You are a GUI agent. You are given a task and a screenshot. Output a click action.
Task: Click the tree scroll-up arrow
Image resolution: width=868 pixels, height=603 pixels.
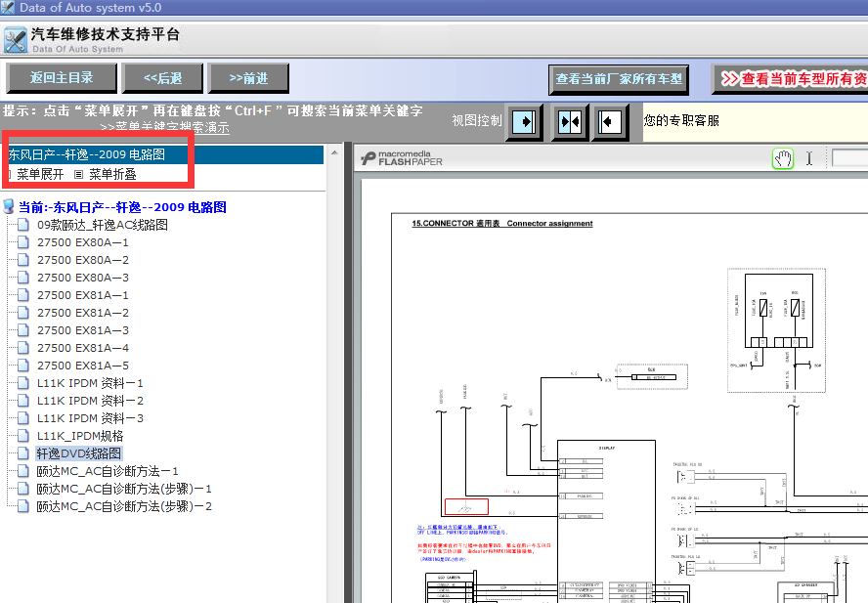334,152
